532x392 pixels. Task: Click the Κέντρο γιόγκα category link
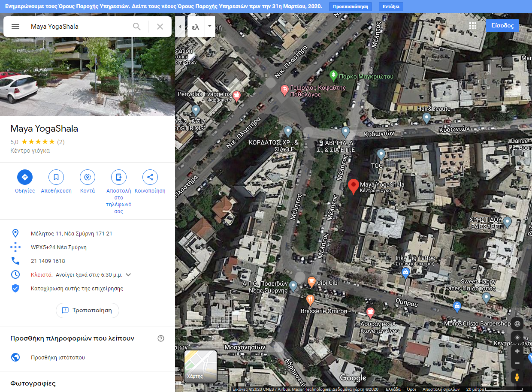coord(30,151)
